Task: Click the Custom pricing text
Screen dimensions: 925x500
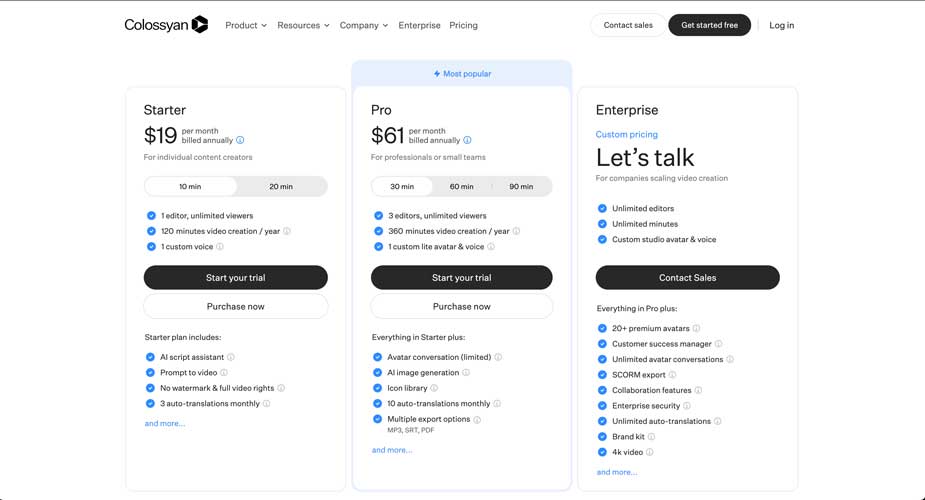Action: (626, 134)
